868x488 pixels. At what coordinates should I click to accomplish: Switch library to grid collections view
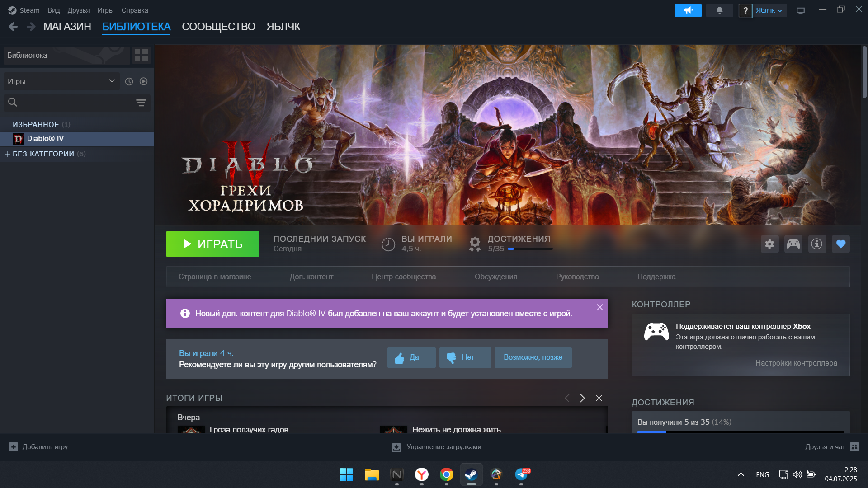[142, 55]
